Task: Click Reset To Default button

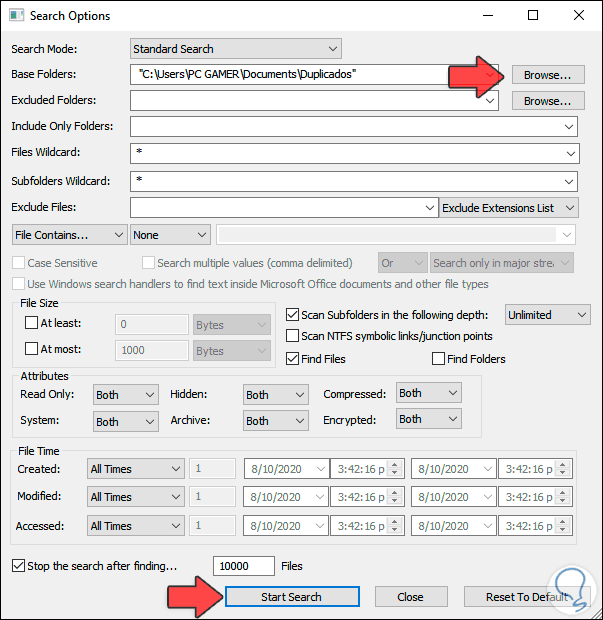Action: pyautogui.click(x=527, y=597)
